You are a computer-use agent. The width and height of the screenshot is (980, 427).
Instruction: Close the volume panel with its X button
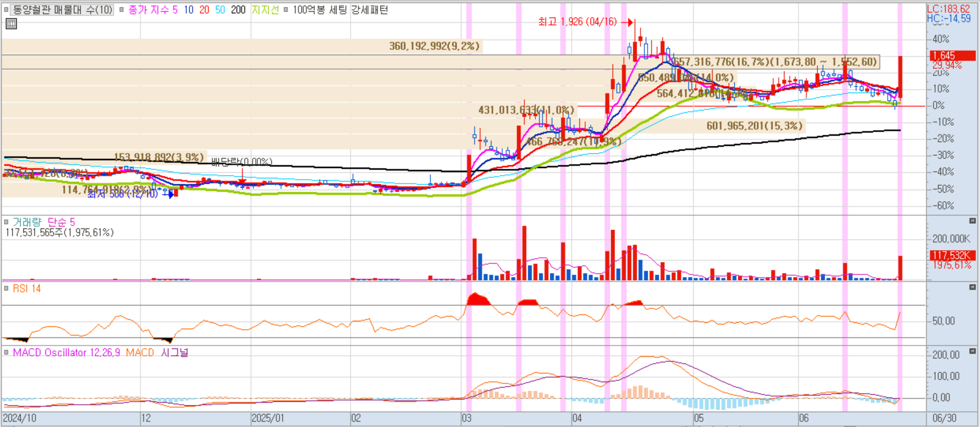pos(972,221)
